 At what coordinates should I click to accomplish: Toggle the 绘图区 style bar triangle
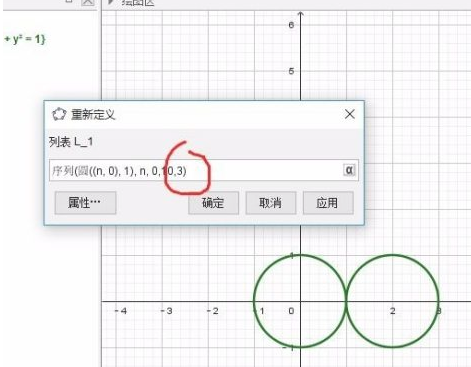click(111, 2)
